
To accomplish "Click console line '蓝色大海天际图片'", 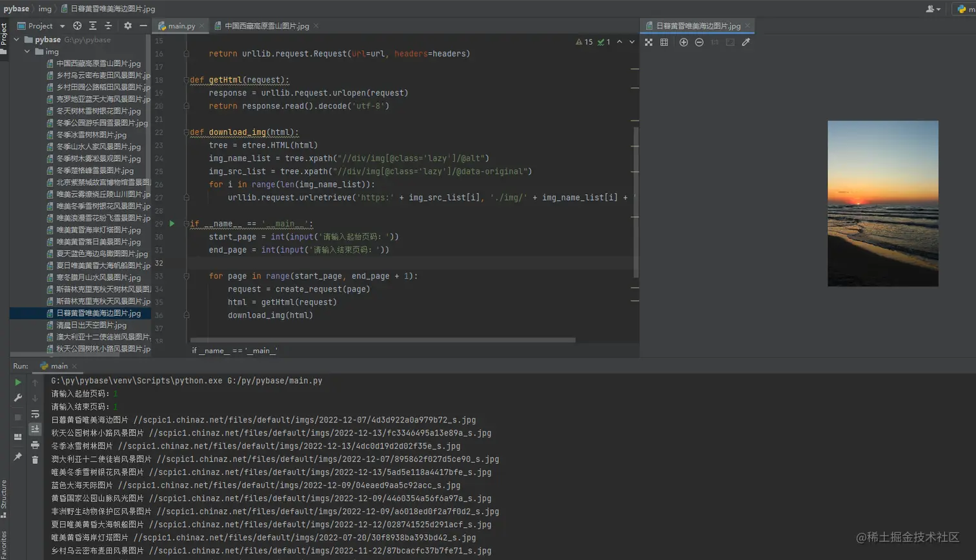I will [256, 485].
